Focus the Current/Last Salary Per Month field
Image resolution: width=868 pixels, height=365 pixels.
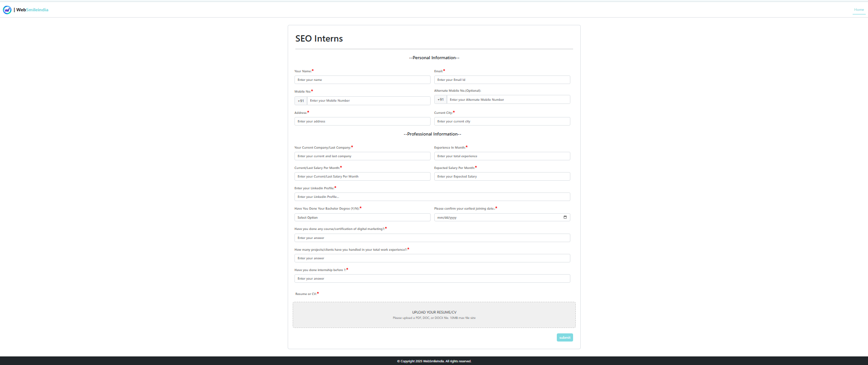[x=362, y=177]
